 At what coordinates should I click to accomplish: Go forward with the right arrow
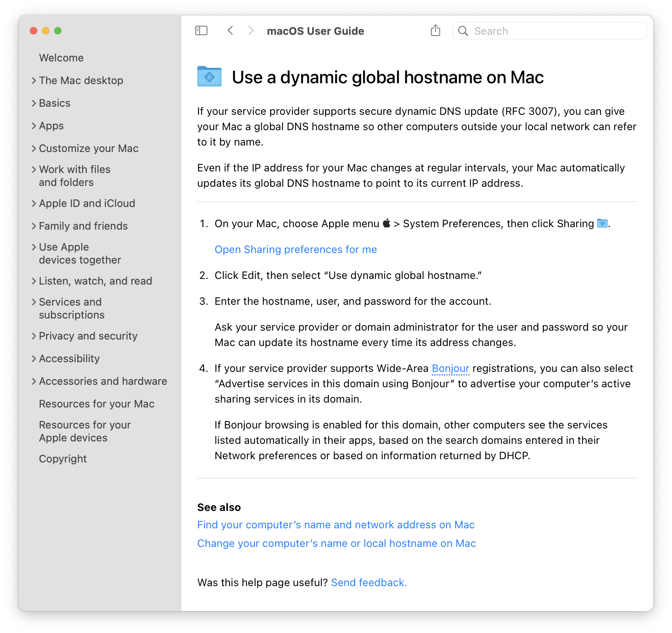pyautogui.click(x=251, y=31)
